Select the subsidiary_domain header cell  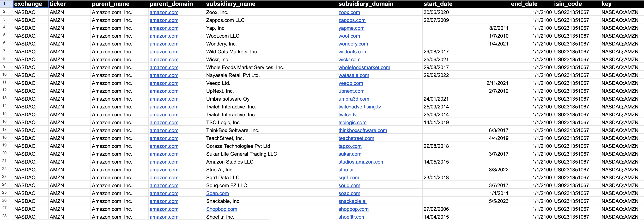[380, 4]
